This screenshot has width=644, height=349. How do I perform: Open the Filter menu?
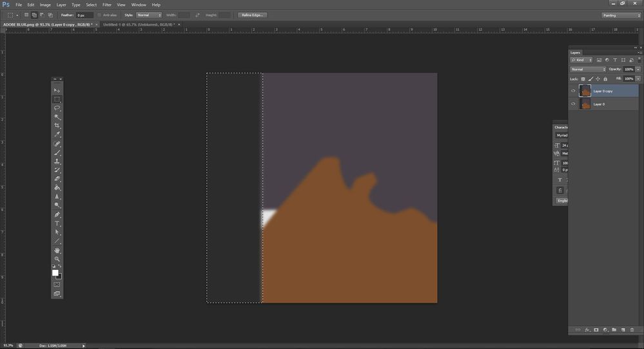[x=107, y=5]
